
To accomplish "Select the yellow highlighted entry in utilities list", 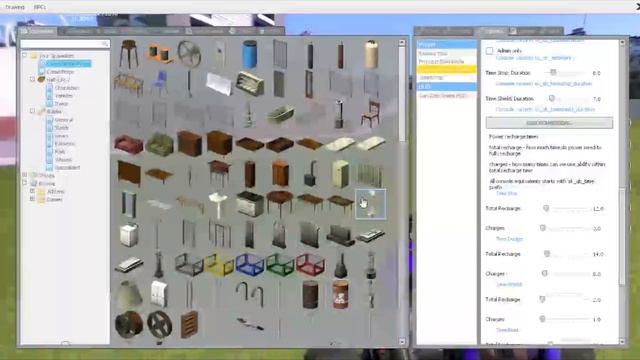I will pos(447,69).
